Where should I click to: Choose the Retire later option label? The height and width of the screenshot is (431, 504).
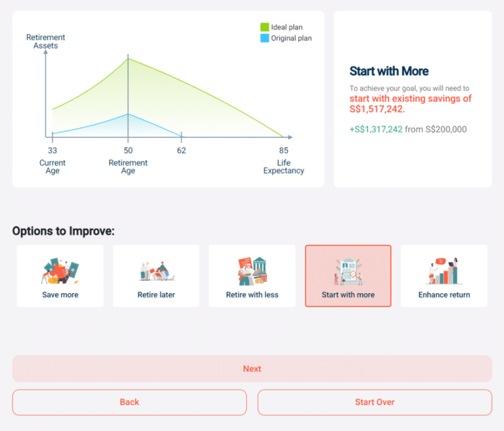click(x=156, y=295)
